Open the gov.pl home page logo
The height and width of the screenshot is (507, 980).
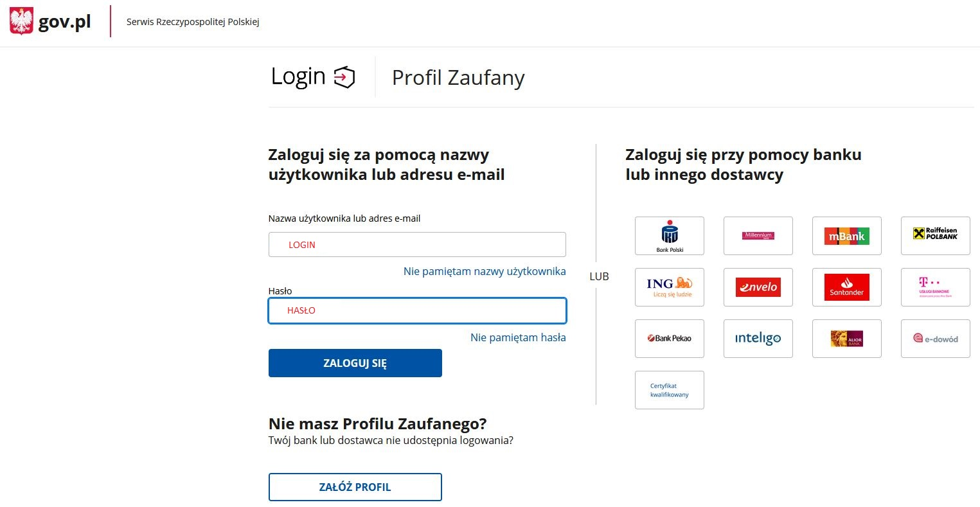coord(50,21)
